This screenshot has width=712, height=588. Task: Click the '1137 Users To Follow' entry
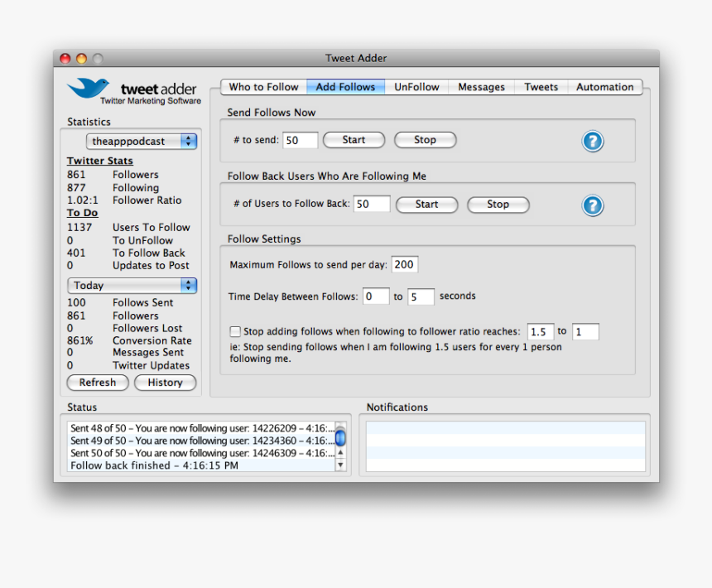[128, 228]
